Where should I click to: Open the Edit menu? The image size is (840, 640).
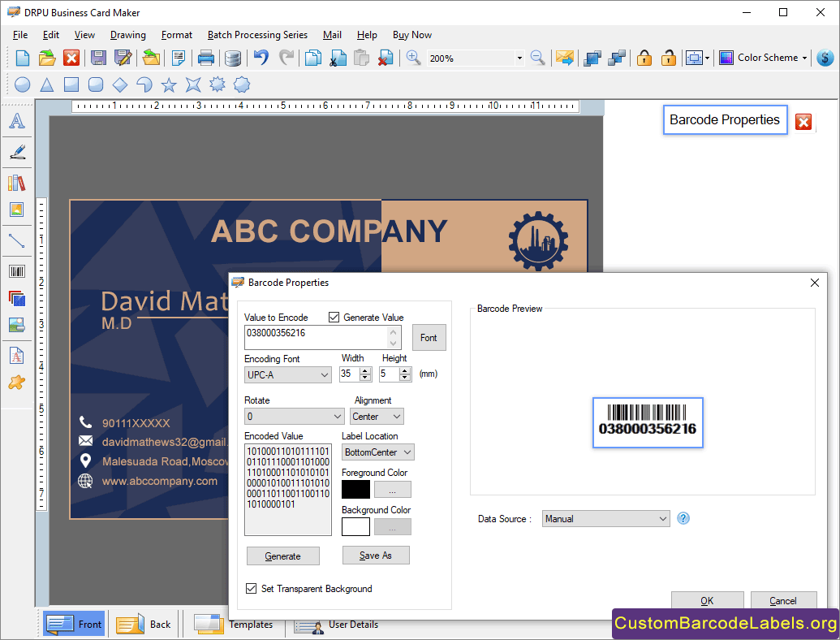51,35
